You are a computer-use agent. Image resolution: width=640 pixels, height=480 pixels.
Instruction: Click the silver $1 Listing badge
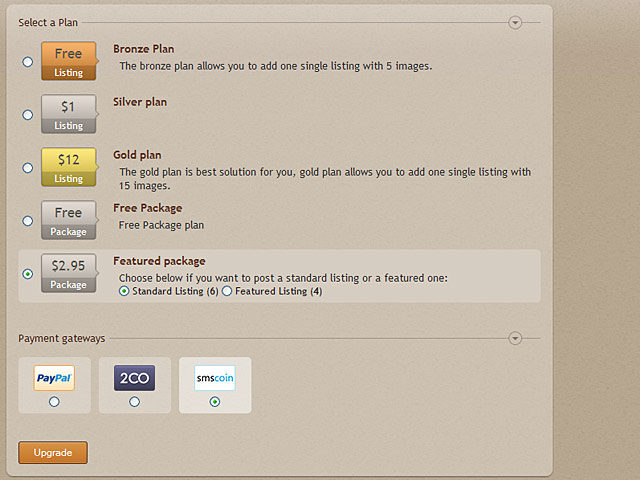[69, 114]
